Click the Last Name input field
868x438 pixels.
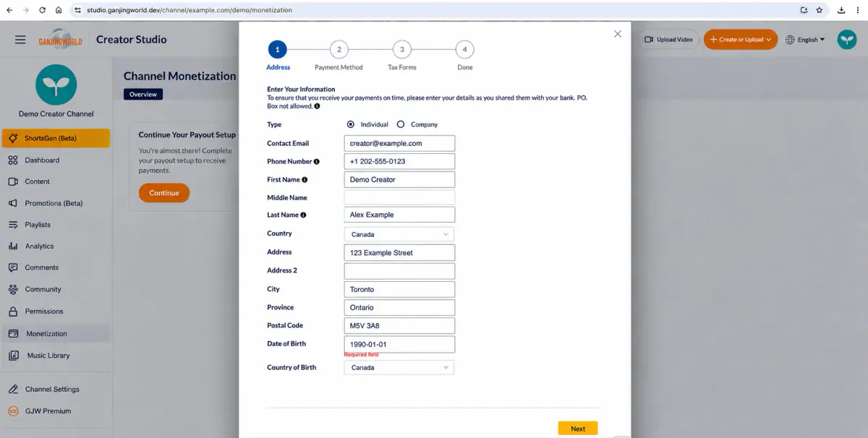tap(399, 215)
